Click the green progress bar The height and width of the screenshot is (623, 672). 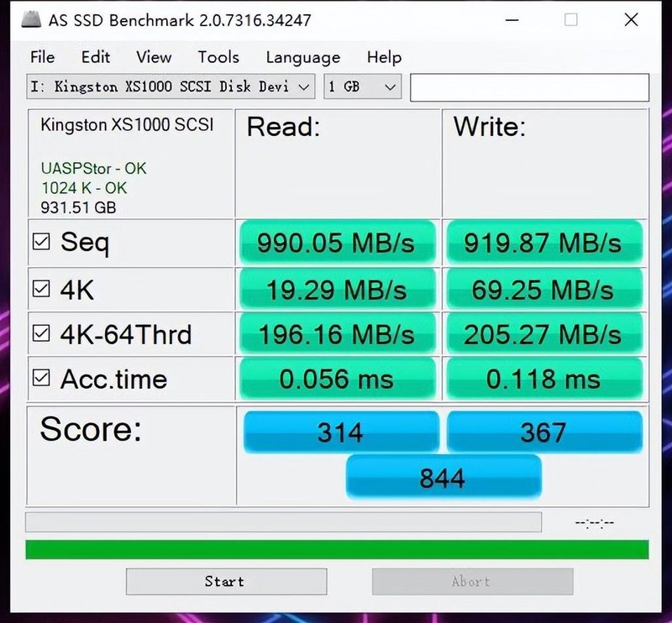337,550
